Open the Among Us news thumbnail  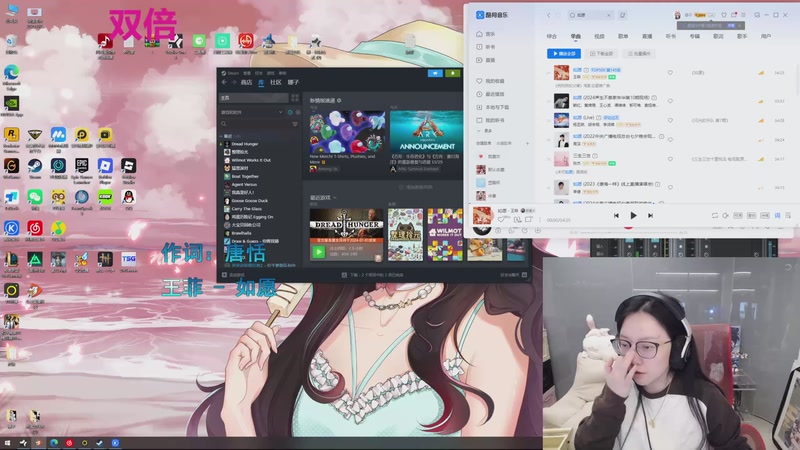[347, 132]
